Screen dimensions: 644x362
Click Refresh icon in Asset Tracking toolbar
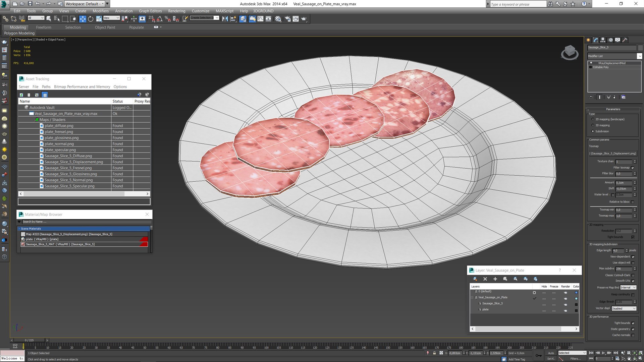click(x=21, y=95)
